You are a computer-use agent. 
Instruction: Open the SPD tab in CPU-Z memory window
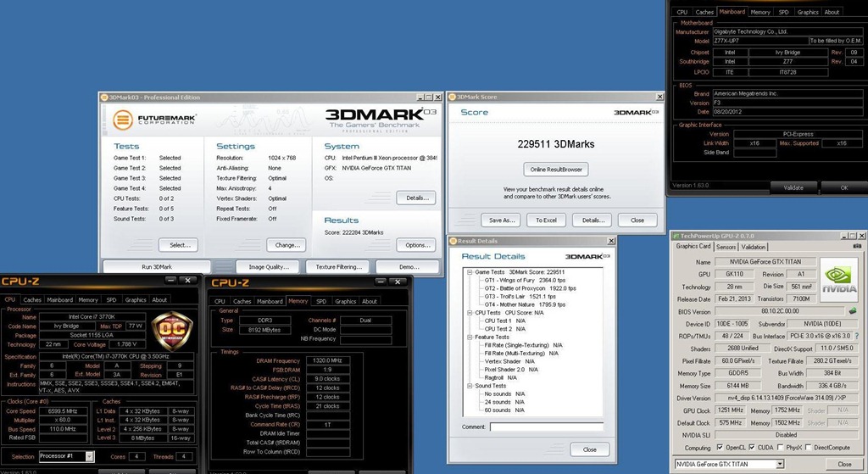tap(321, 301)
